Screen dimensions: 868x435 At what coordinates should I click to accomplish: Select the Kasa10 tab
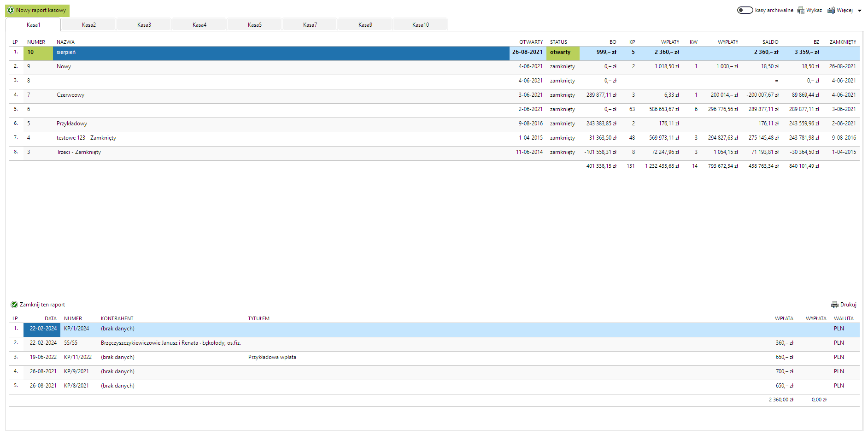click(x=420, y=25)
